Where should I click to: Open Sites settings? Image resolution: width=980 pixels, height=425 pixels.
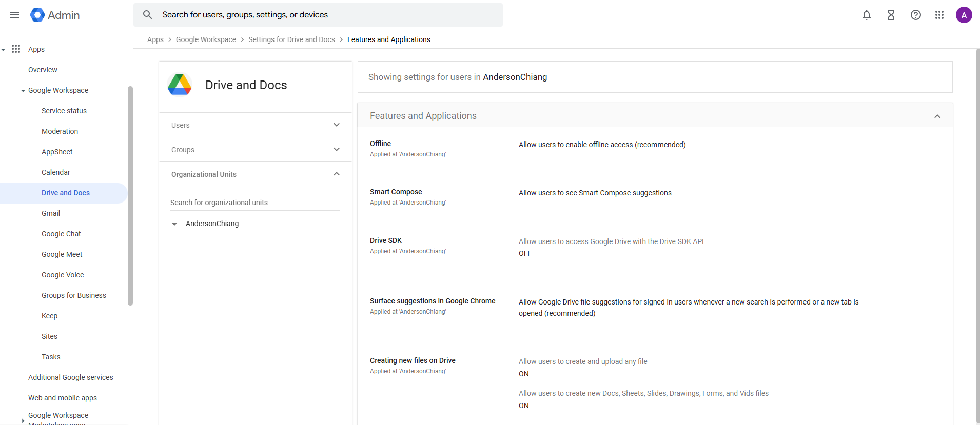click(x=49, y=336)
